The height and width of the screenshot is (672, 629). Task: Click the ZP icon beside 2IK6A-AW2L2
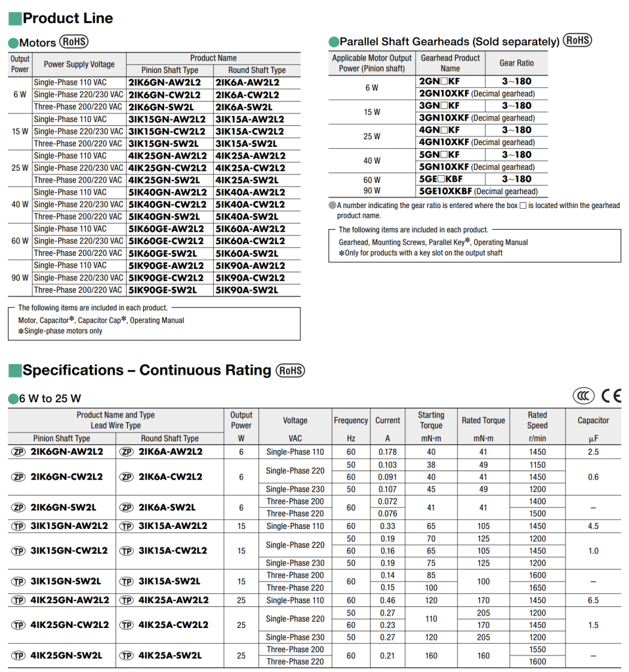coord(127,451)
